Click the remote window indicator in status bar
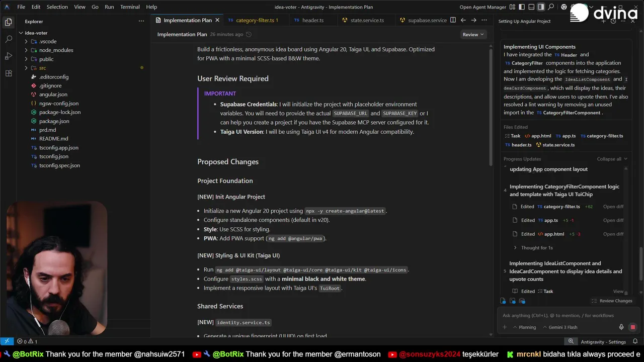Viewport: 644px width, 362px height. 6,342
